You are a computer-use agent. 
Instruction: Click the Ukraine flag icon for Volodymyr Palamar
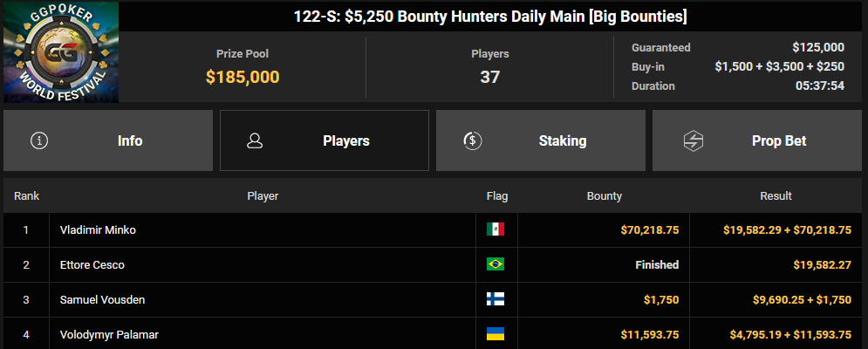click(x=496, y=334)
